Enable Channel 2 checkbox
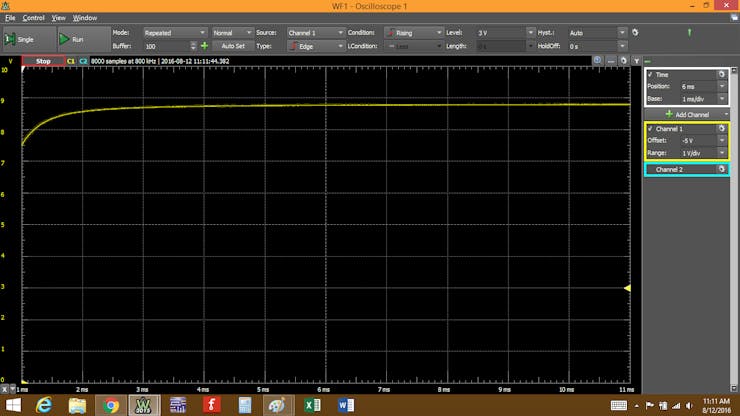The height and width of the screenshot is (416, 740). click(x=650, y=170)
